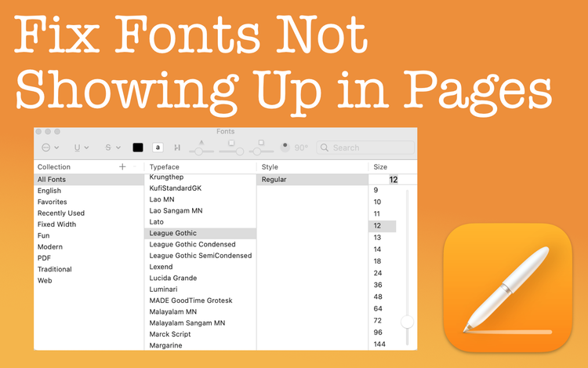Add a new collection with plus button
The image size is (588, 368).
(x=122, y=166)
